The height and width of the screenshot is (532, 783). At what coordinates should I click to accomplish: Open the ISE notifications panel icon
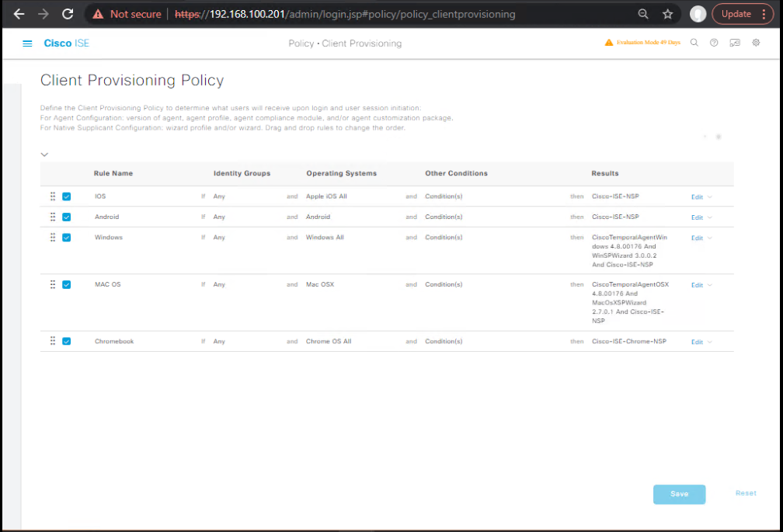(x=735, y=43)
